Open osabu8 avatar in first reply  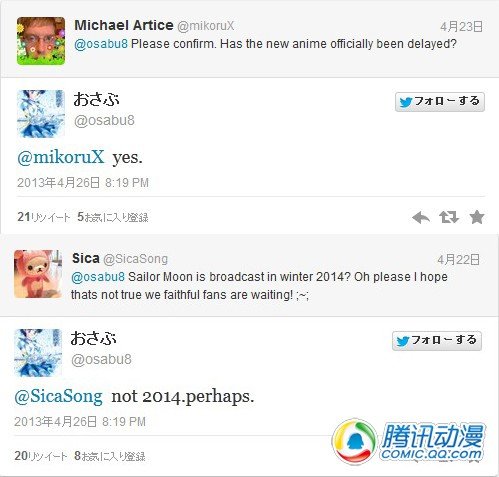(x=41, y=114)
